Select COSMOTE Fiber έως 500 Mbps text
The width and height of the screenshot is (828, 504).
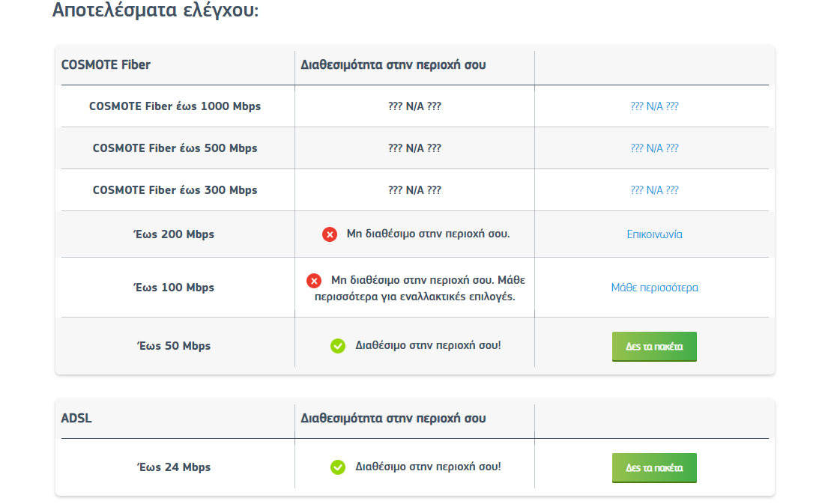[x=175, y=148]
